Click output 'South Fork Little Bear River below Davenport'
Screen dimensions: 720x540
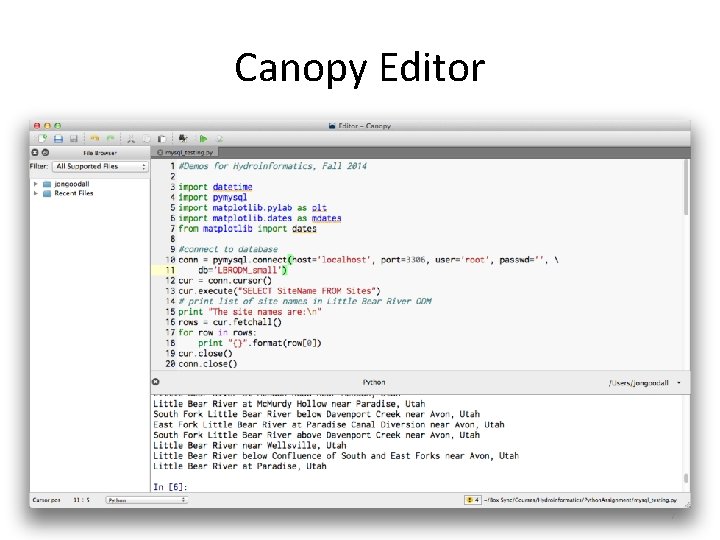[316, 414]
